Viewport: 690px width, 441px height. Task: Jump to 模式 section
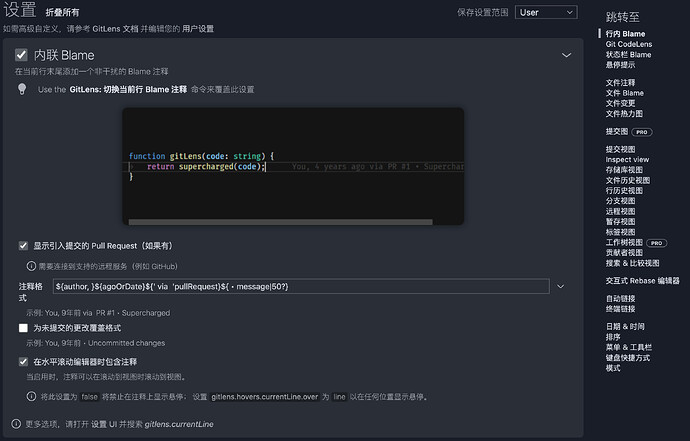coord(613,368)
